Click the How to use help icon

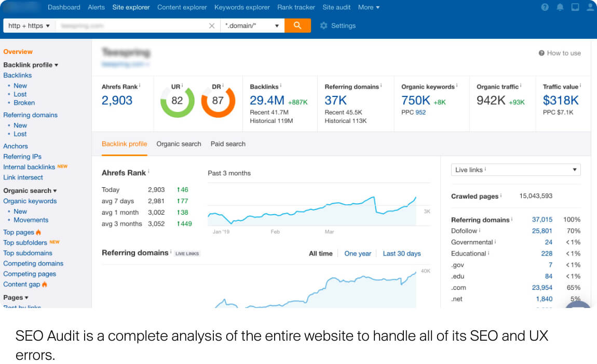[x=541, y=53]
